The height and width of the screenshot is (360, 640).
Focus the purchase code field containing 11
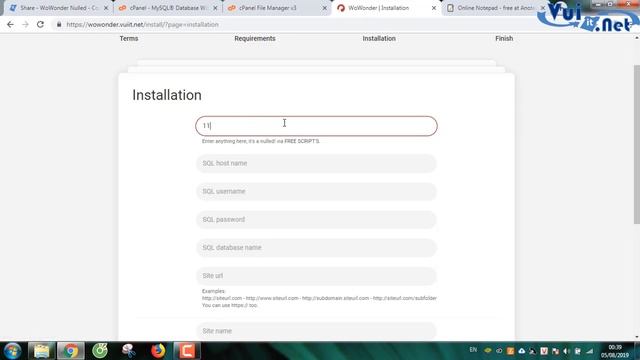(x=316, y=126)
